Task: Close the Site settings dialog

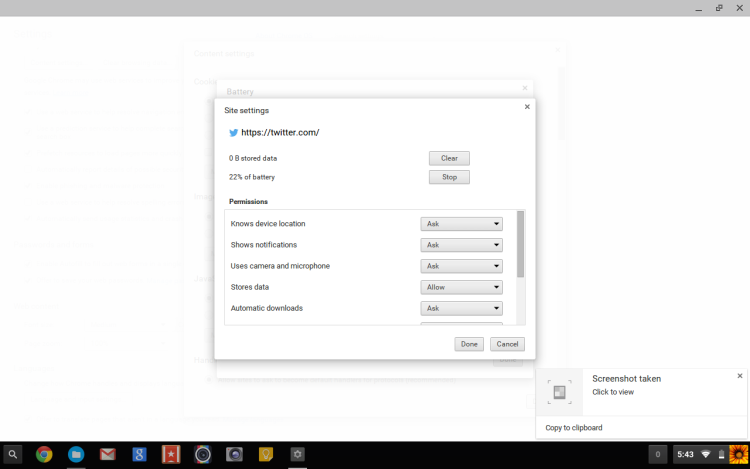Action: pos(527,107)
